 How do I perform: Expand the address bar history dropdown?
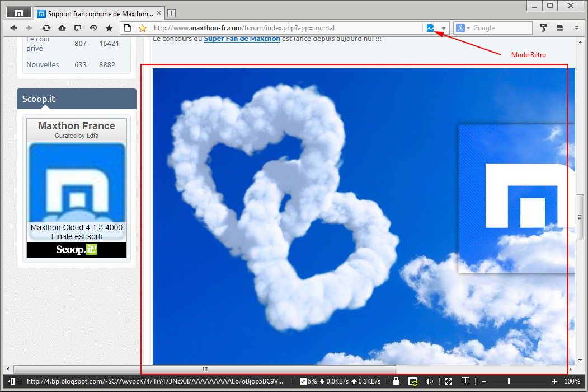(444, 28)
